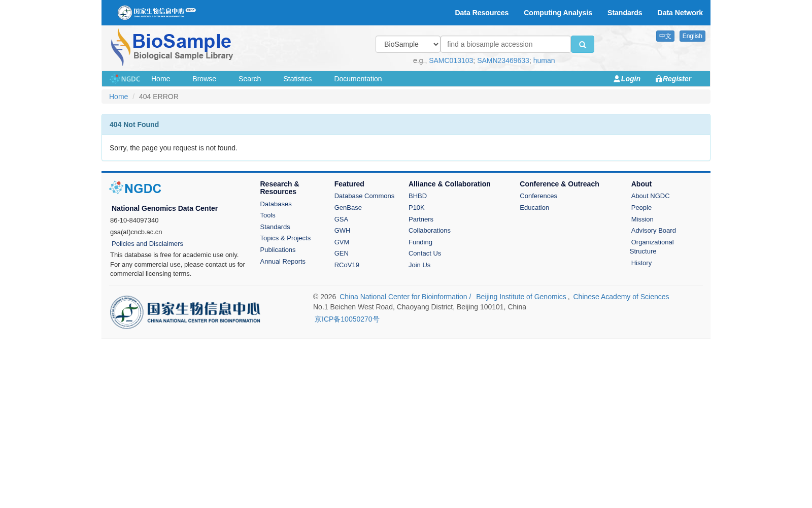
Task: Open Join Us link
Action: (x=419, y=265)
